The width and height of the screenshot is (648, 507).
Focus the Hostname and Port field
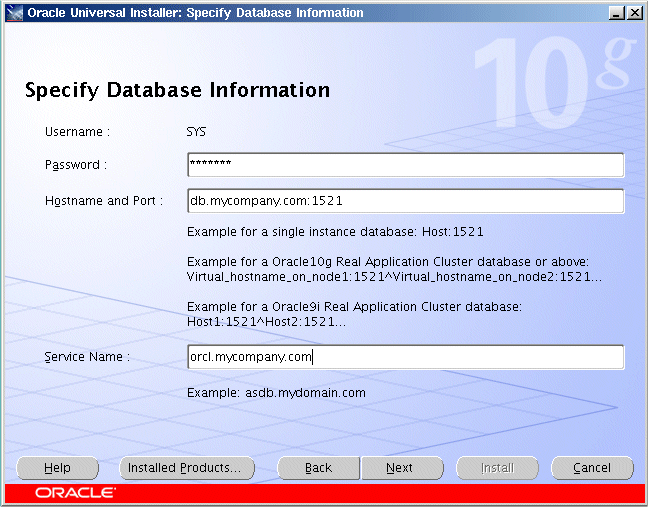[x=405, y=201]
